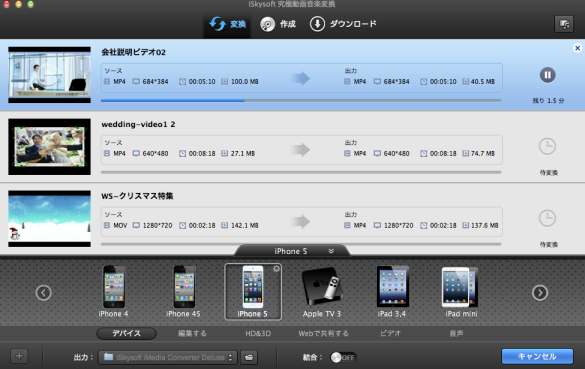
Task: Click the conversion arrow in wedding-video1 2 row
Action: coord(300,150)
